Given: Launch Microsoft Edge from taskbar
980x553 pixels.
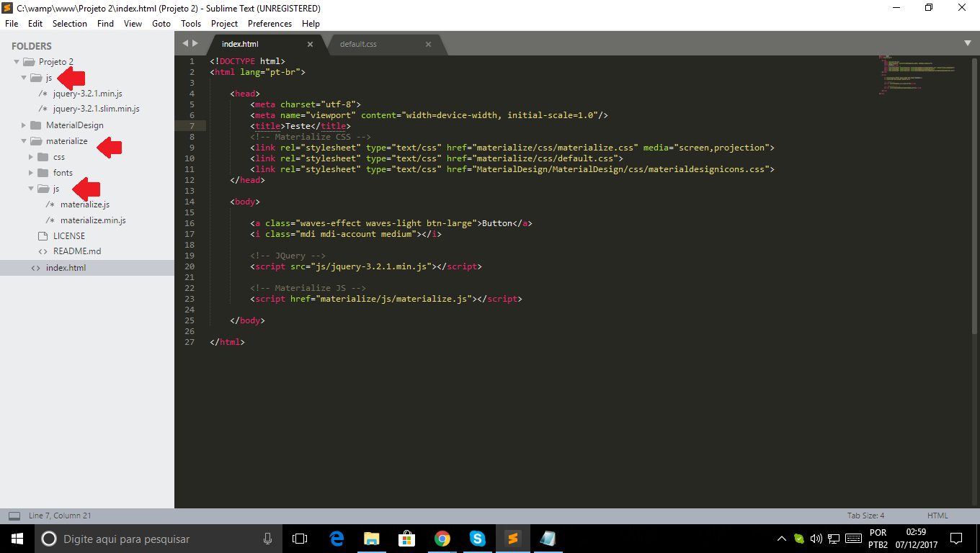Looking at the screenshot, I should [x=337, y=539].
